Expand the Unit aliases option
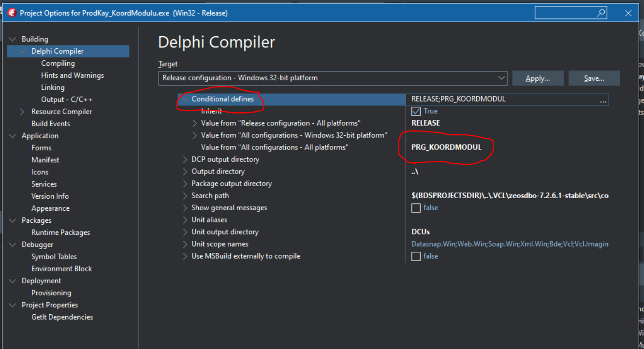Viewport: 644px width, 349px height. point(185,220)
